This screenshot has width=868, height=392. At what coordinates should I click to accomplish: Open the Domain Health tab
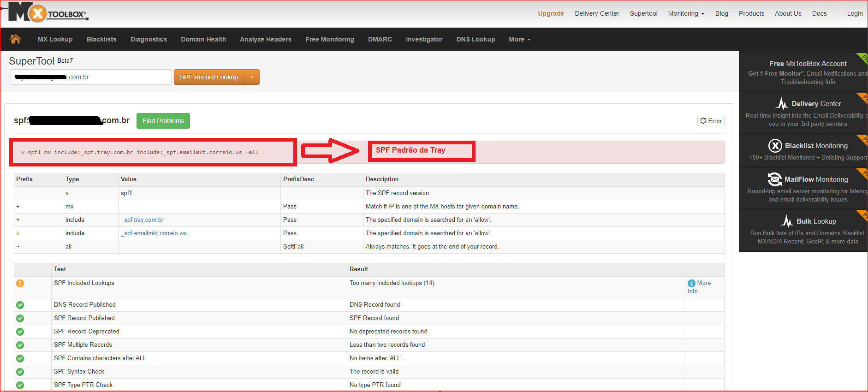pos(203,39)
